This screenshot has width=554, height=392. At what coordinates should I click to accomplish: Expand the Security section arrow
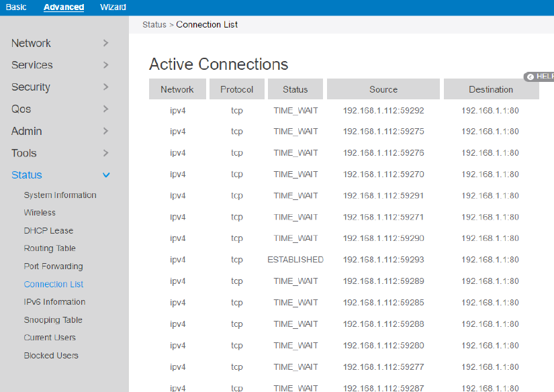tap(106, 87)
